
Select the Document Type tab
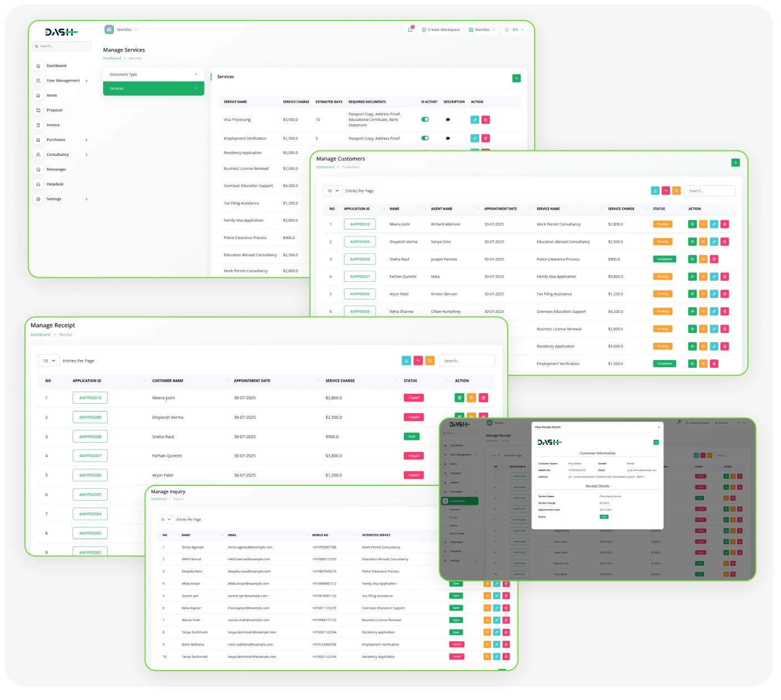[153, 74]
